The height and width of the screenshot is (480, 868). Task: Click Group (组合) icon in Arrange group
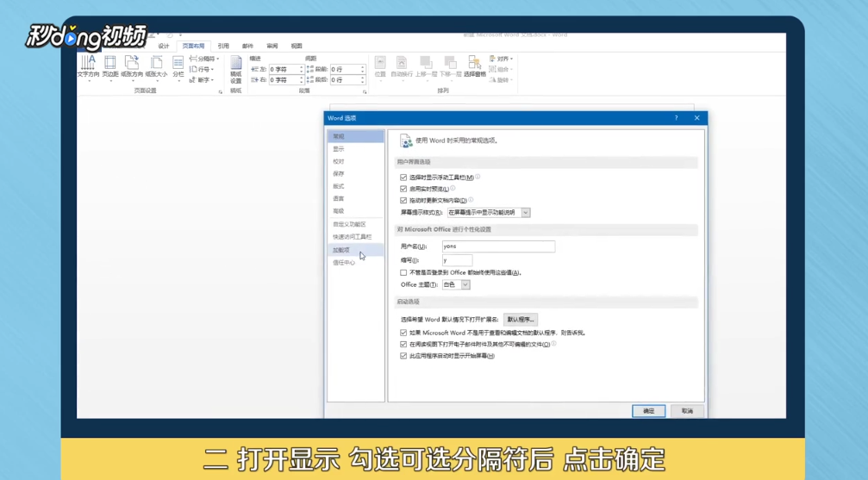[500, 69]
